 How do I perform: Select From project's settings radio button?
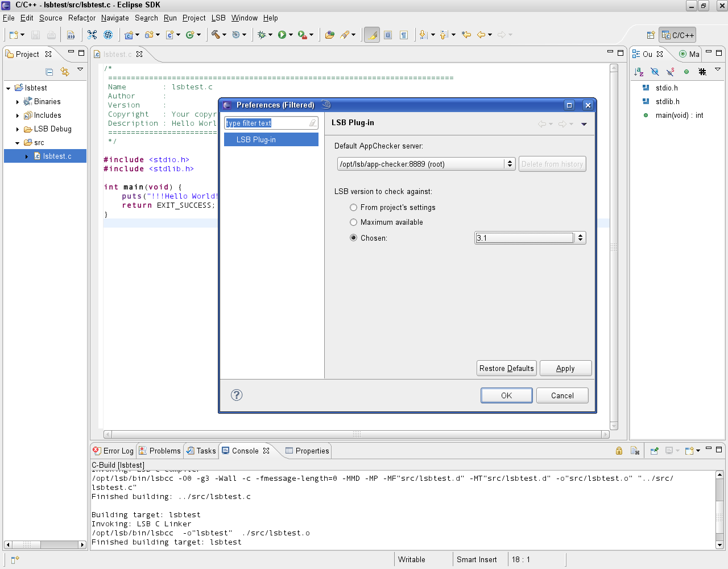click(353, 207)
